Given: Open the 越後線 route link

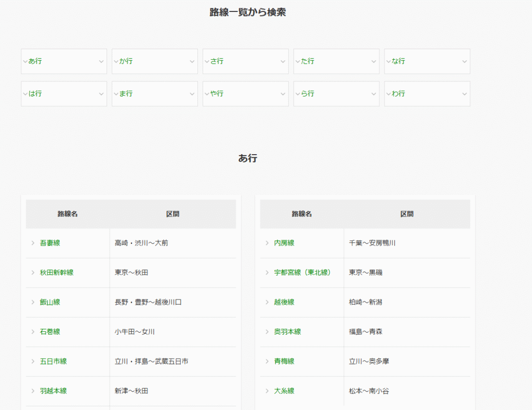Looking at the screenshot, I should pos(284,302).
